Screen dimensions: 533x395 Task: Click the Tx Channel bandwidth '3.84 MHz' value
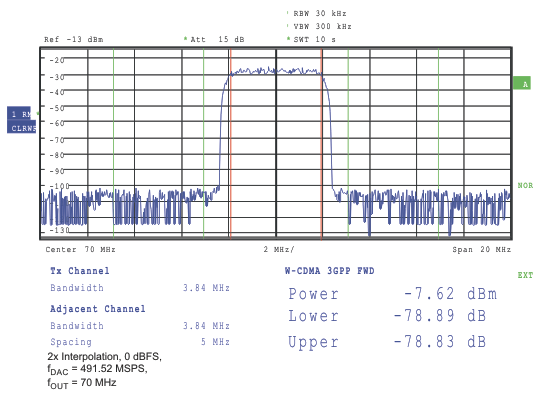point(206,288)
